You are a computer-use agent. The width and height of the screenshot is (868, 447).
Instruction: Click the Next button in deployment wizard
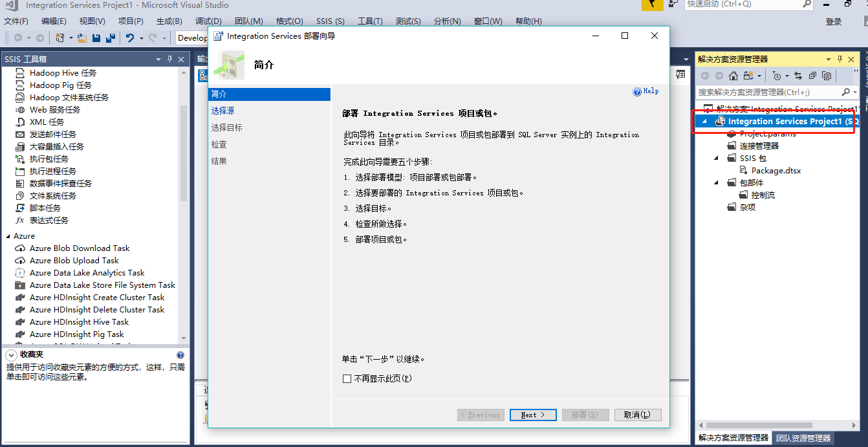click(532, 415)
